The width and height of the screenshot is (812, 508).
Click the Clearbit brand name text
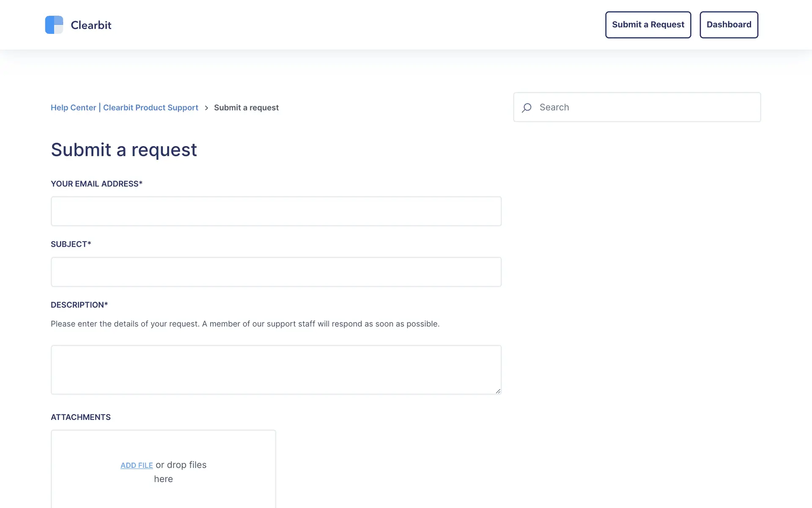[x=91, y=25]
